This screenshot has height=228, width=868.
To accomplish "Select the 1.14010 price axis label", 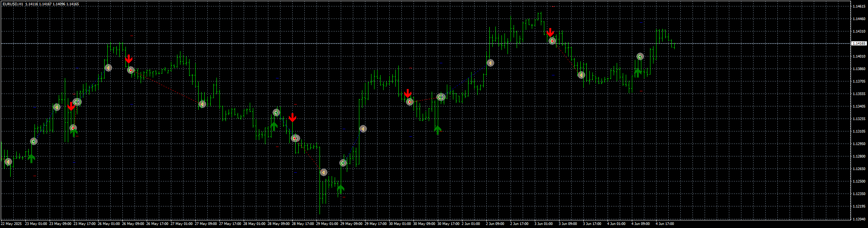I will [859, 56].
